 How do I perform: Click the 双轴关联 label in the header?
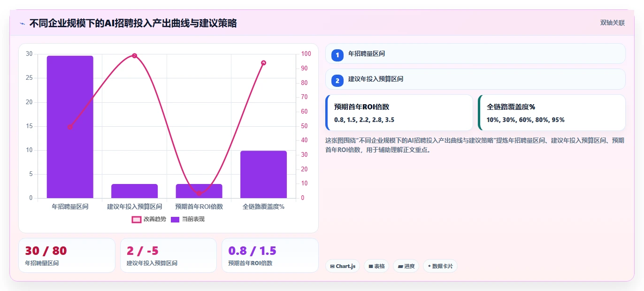pyautogui.click(x=613, y=23)
